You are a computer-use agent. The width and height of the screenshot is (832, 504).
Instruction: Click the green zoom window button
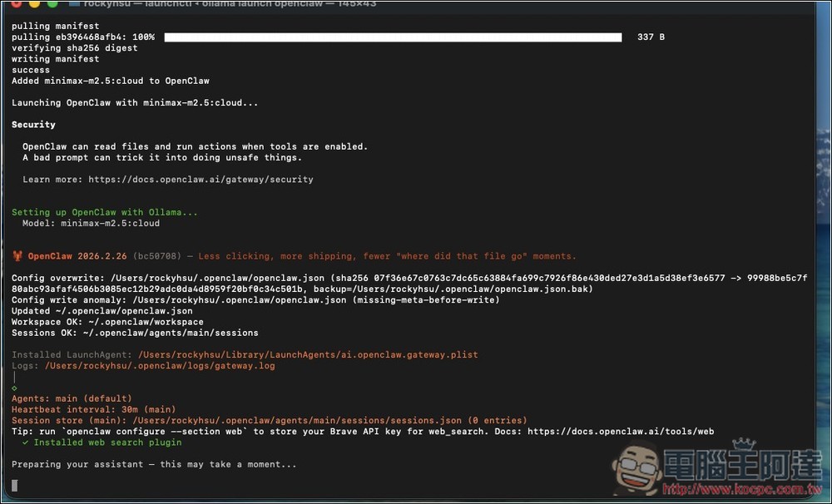tap(52, 2)
